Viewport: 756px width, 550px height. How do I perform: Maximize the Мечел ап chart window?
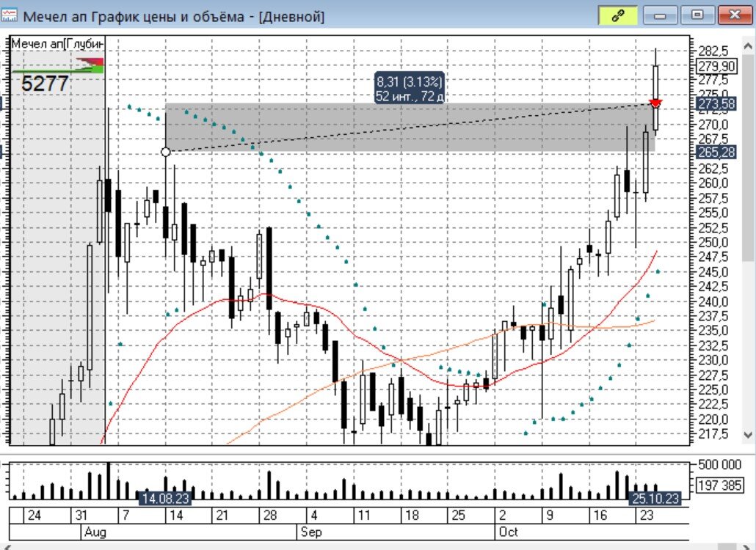697,15
